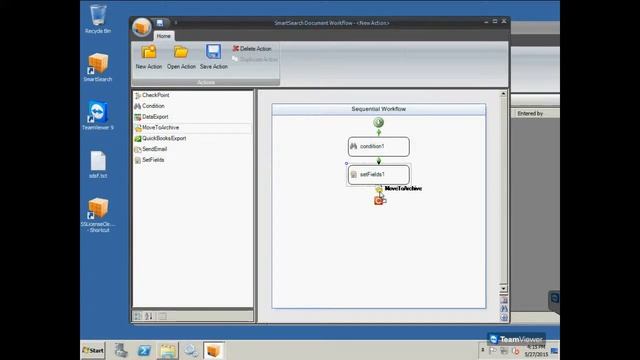Click Delete Action in the ribbon
Screen dimensions: 640x360
[x=252, y=49]
